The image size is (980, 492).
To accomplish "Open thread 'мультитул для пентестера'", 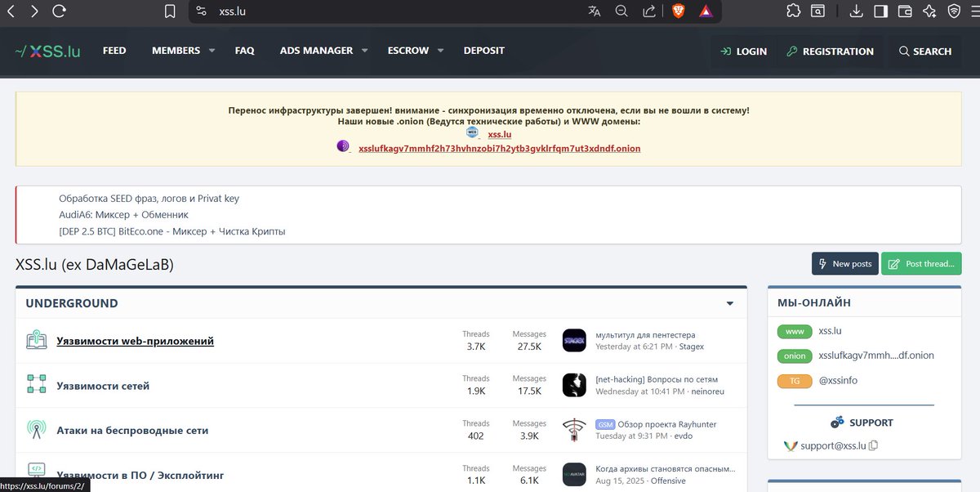I will point(645,335).
